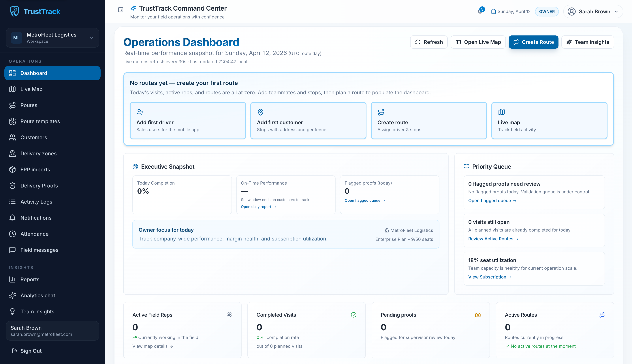The image size is (632, 364).
Task: Click View map details link
Action: (153, 346)
